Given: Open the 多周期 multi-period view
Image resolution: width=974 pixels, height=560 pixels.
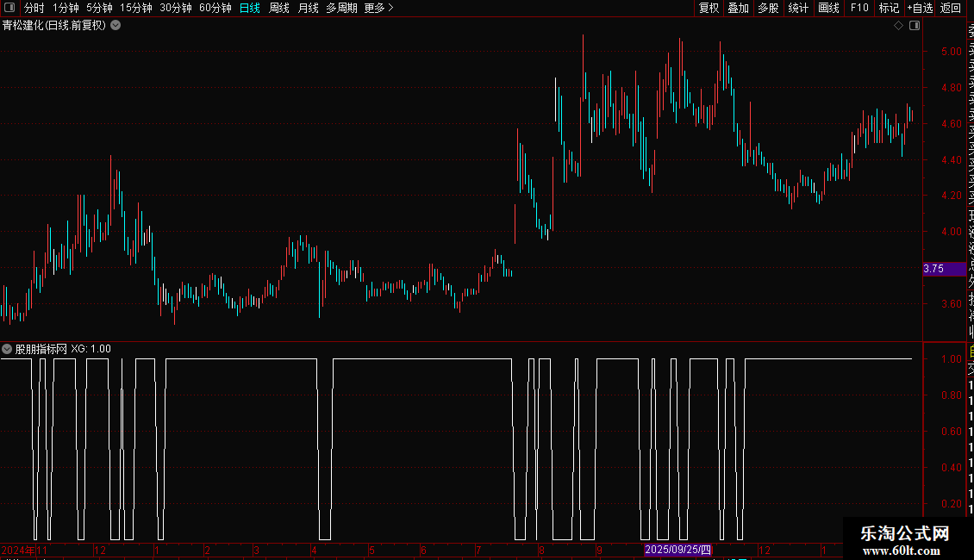Looking at the screenshot, I should pos(341,8).
